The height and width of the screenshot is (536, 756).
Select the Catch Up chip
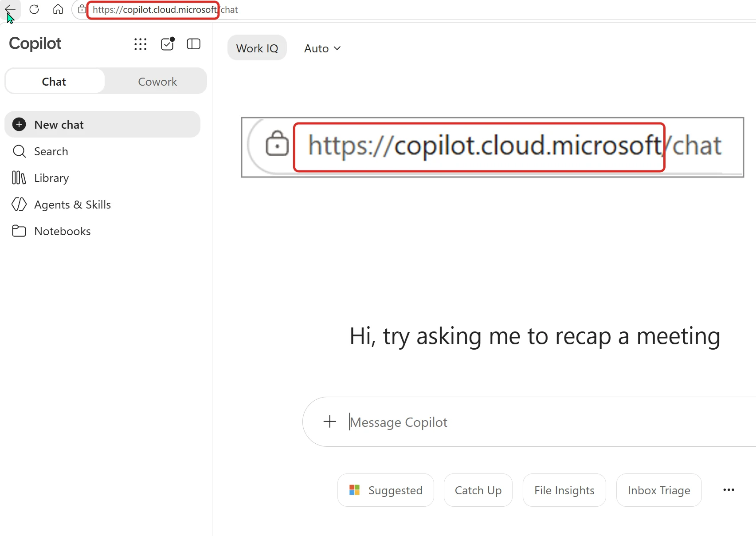478,490
